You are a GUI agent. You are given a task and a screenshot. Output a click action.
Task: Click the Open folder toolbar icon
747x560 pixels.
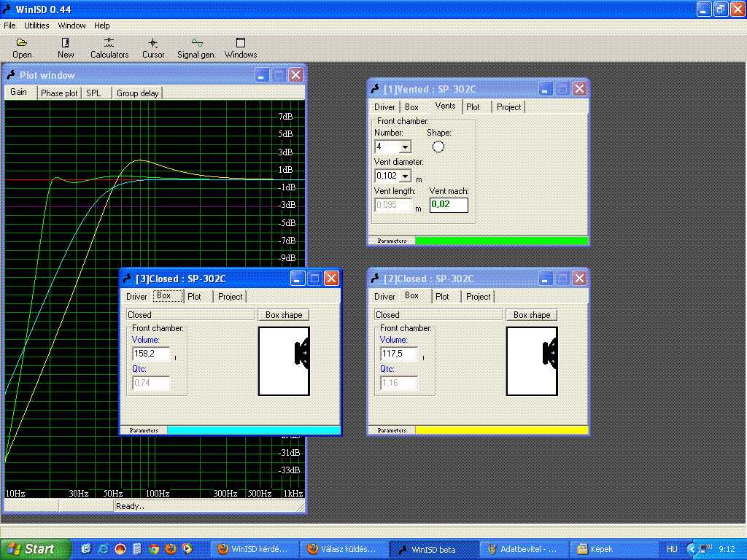22,43
